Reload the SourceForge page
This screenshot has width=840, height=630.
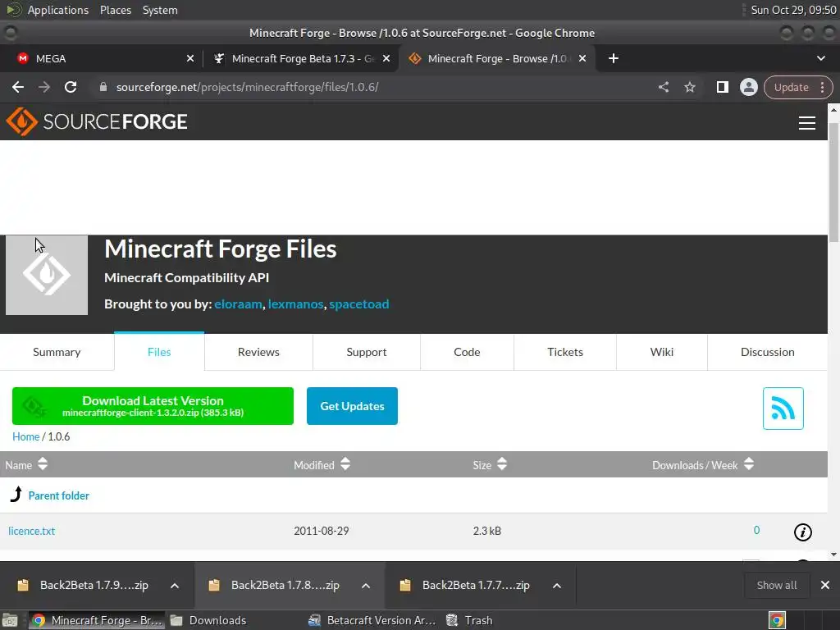(x=71, y=87)
